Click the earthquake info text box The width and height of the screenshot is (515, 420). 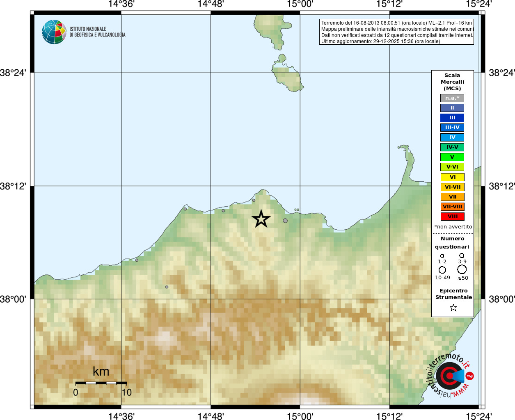[396, 32]
